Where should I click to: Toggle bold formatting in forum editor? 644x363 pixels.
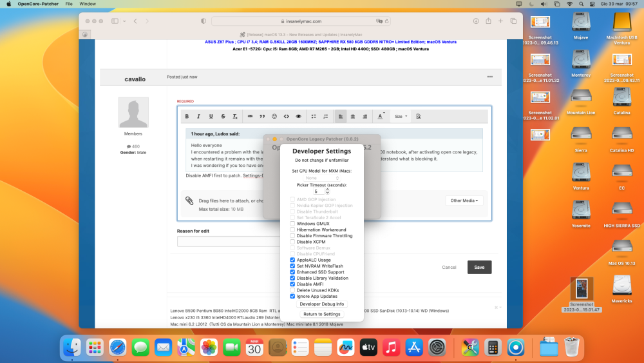click(x=187, y=116)
